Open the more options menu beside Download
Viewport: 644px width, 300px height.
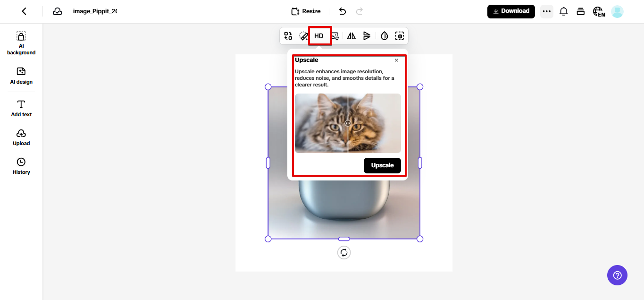pos(546,11)
